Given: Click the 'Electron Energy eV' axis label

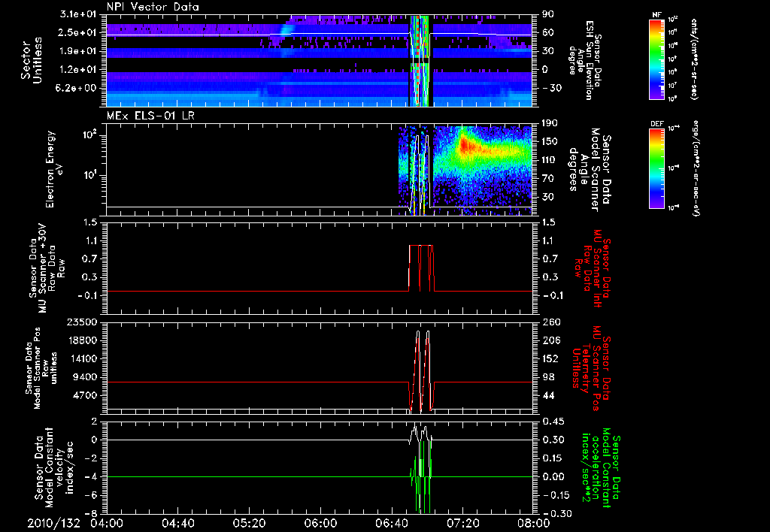Looking at the screenshot, I should 55,169.
